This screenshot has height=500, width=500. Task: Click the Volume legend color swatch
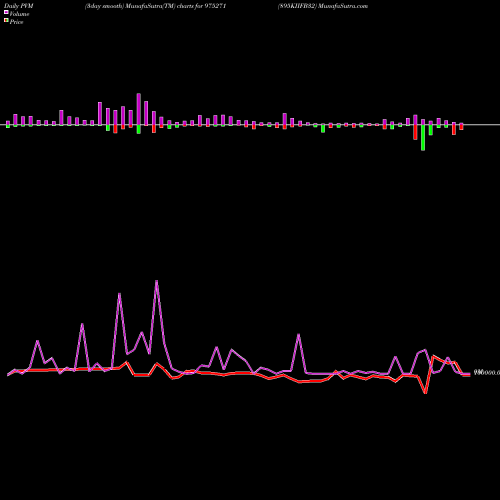click(x=6, y=12)
